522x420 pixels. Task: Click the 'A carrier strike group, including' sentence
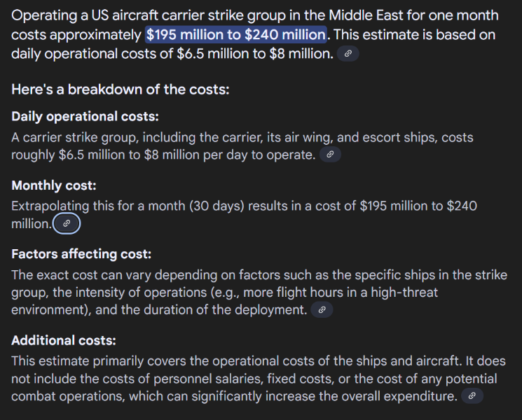point(242,146)
